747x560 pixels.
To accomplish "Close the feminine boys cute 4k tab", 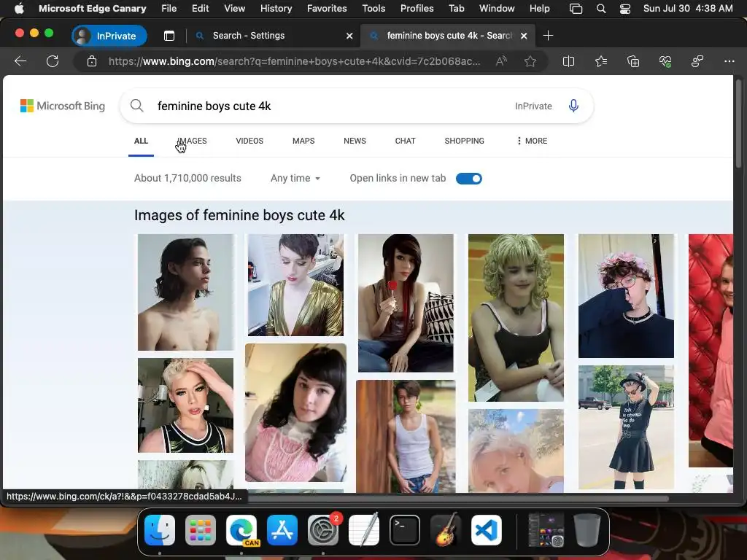I will 524,36.
